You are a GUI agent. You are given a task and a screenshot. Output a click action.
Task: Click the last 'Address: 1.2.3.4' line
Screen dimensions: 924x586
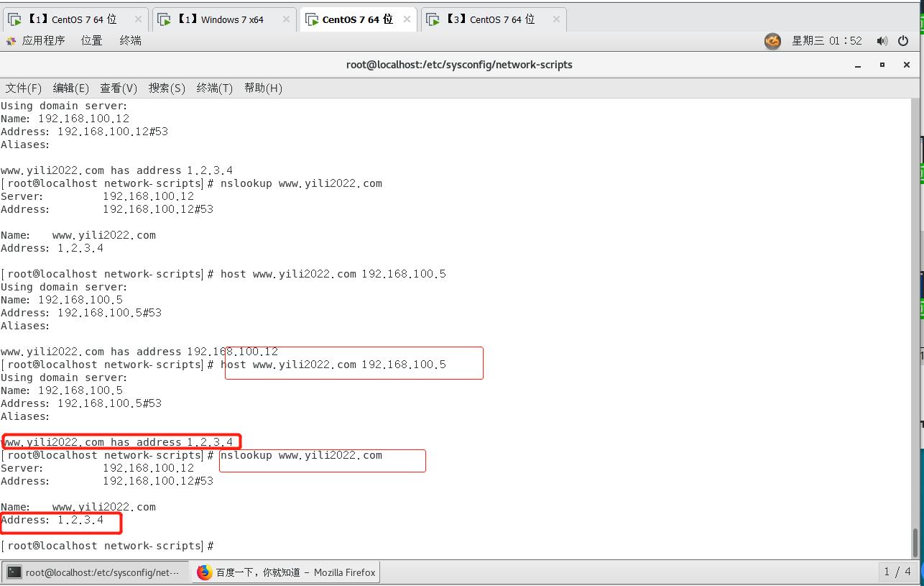52,520
